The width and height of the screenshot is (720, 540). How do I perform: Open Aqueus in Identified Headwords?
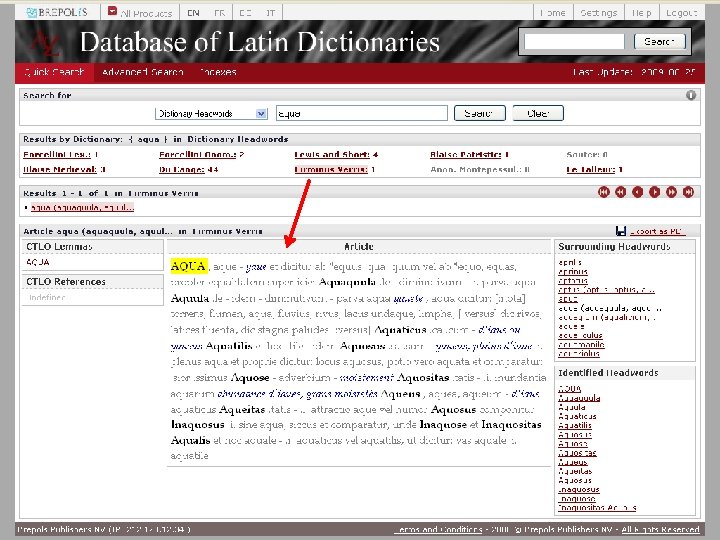573,462
